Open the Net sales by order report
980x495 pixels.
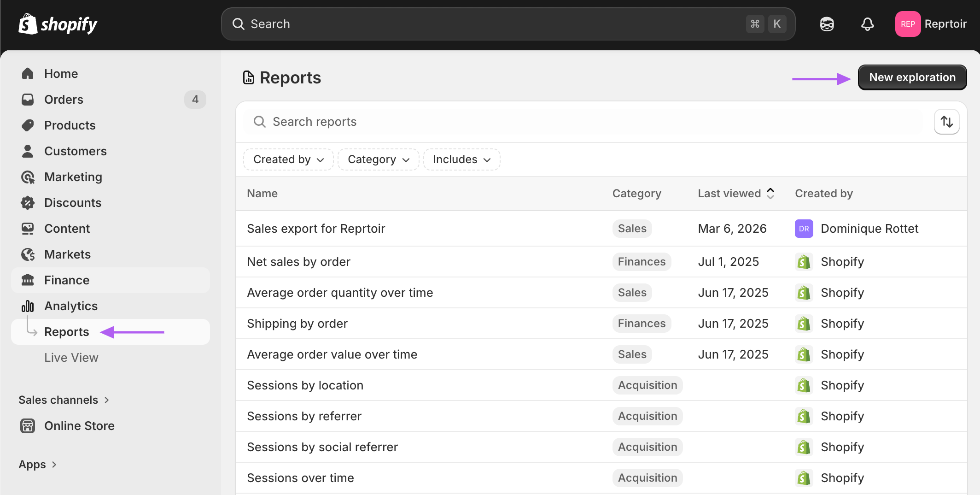tap(298, 262)
